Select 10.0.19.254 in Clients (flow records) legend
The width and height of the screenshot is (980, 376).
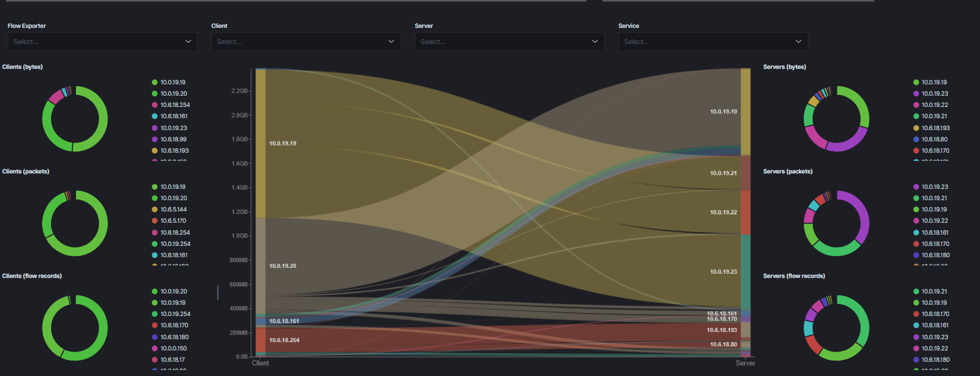pos(175,314)
